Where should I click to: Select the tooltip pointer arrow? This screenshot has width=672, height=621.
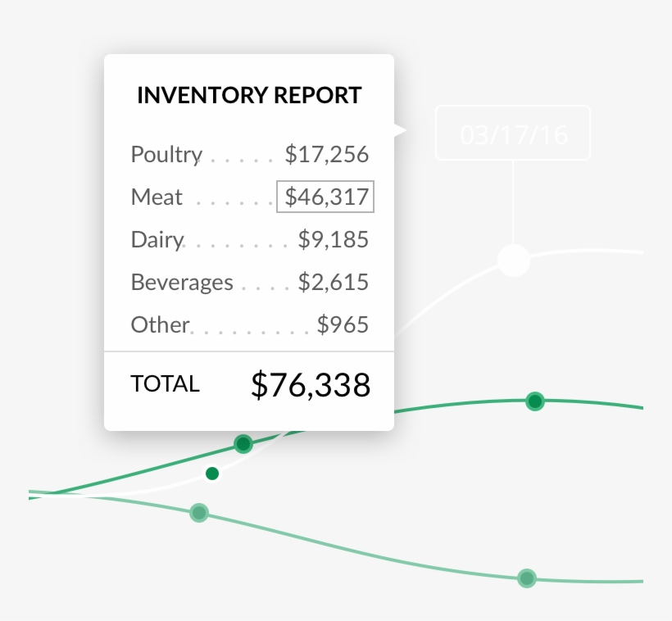coord(399,129)
